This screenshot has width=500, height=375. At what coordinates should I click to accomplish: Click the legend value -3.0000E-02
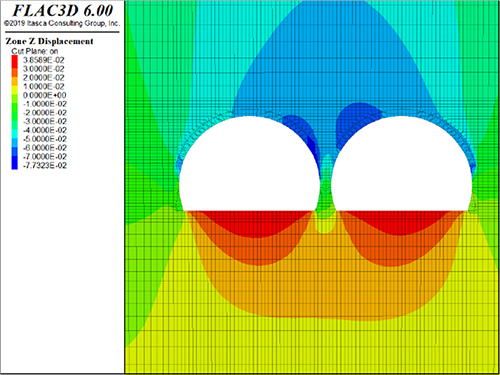click(44, 121)
